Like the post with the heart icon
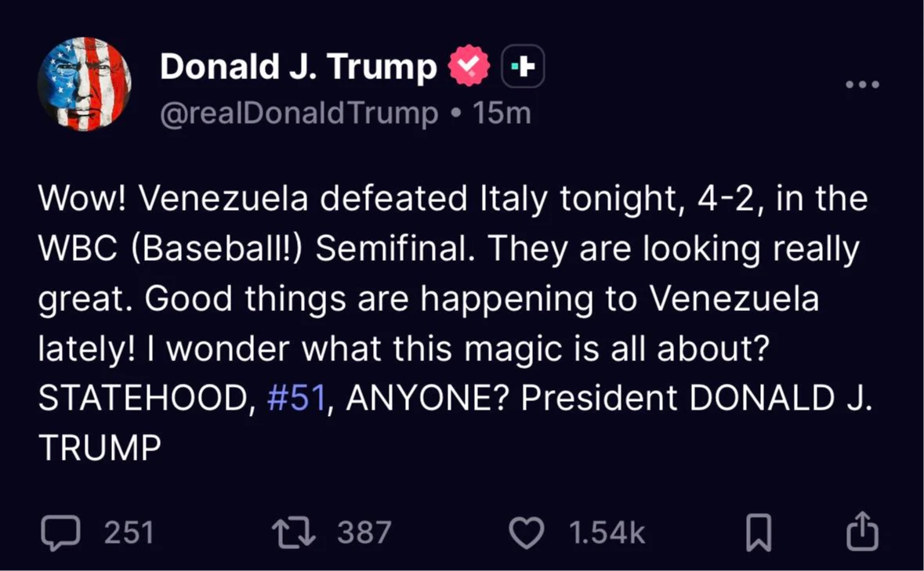Image resolution: width=924 pixels, height=571 pixels. [527, 533]
